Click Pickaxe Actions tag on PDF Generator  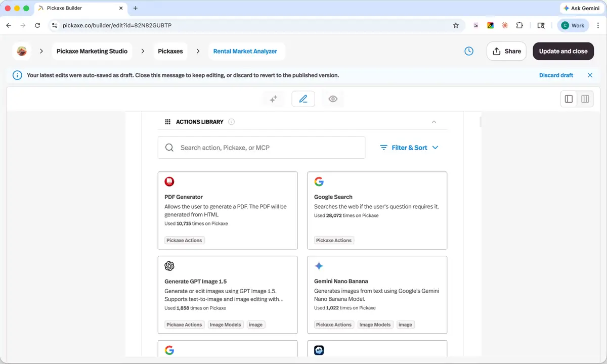coord(184,240)
